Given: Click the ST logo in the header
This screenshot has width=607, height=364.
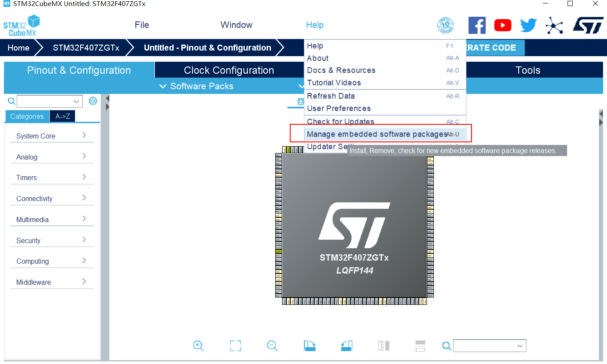Looking at the screenshot, I should (588, 25).
